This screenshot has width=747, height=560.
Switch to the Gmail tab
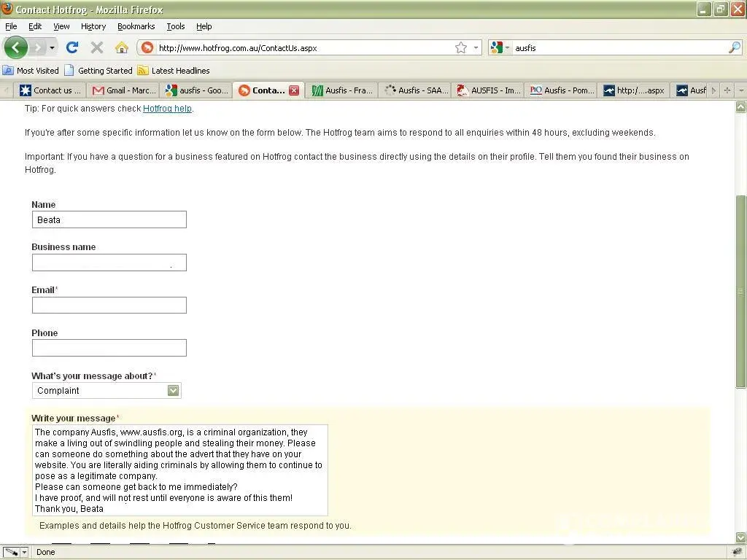(x=124, y=90)
